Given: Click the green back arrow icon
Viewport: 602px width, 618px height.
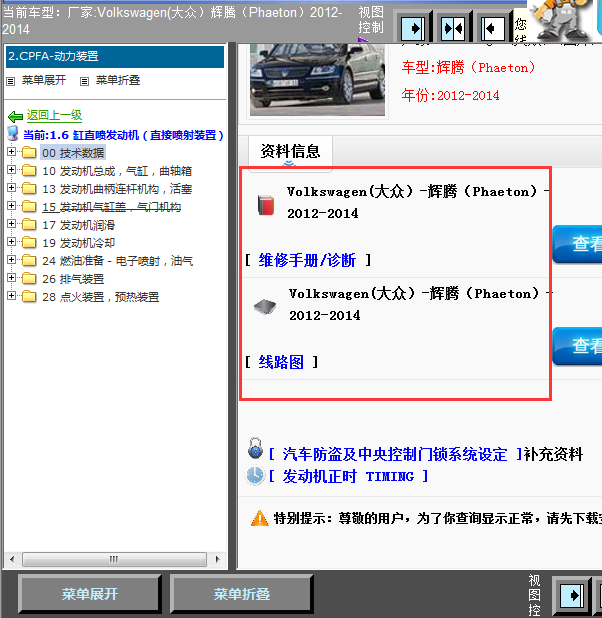Looking at the screenshot, I should coord(15,116).
